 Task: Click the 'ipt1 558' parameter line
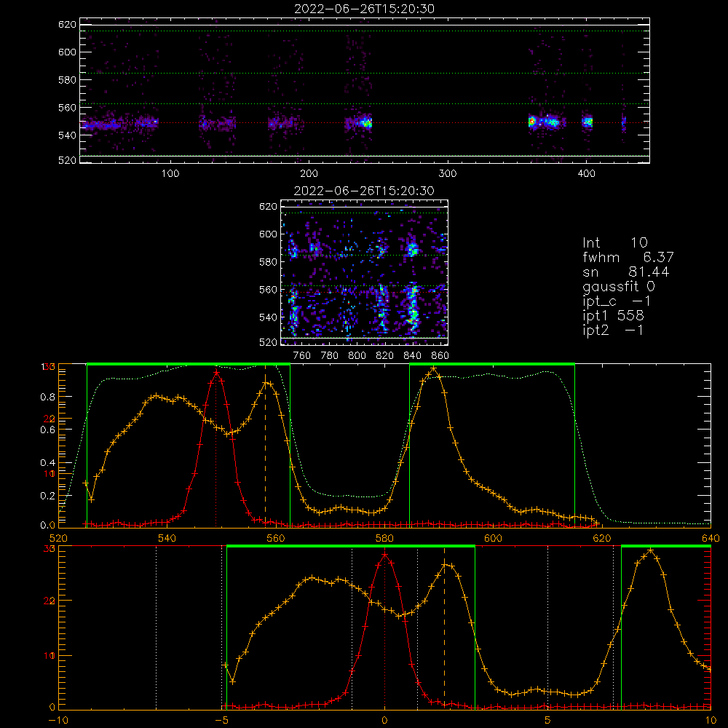click(613, 315)
